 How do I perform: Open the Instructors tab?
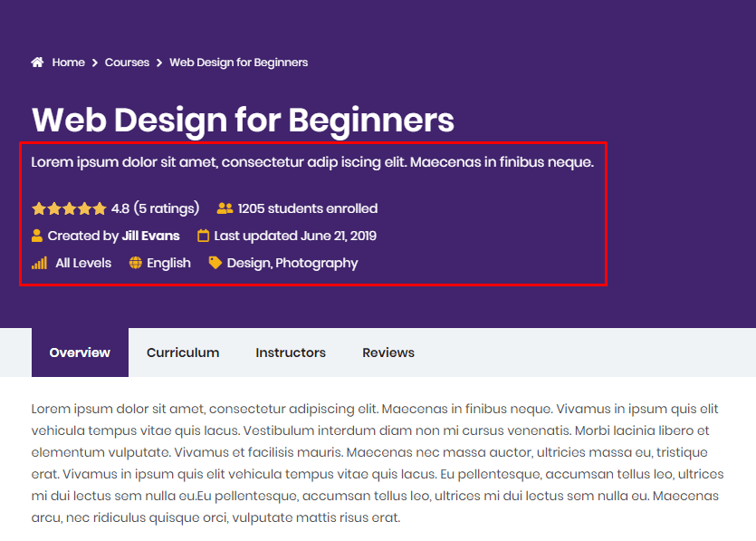tap(291, 353)
